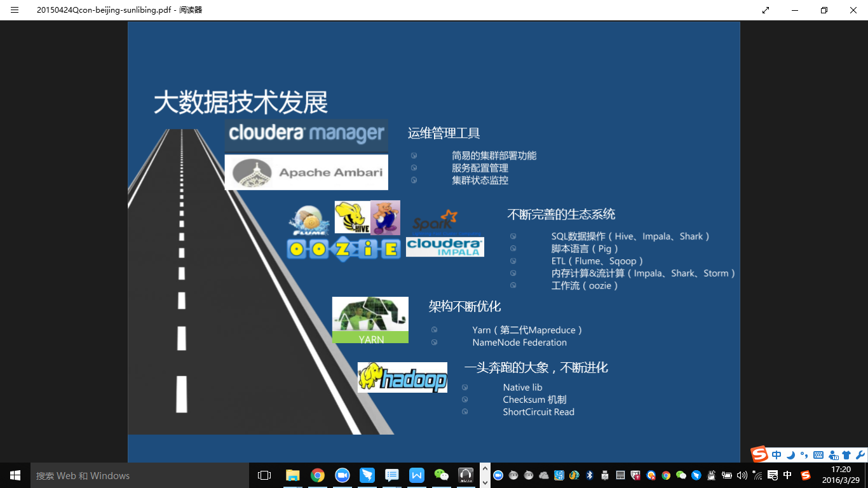Launch Chrome from the pinned taskbar icon

[x=318, y=475]
